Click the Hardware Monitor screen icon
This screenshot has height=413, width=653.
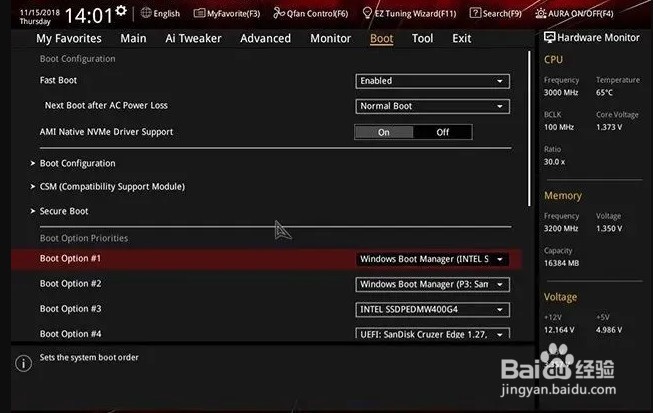(x=549, y=37)
